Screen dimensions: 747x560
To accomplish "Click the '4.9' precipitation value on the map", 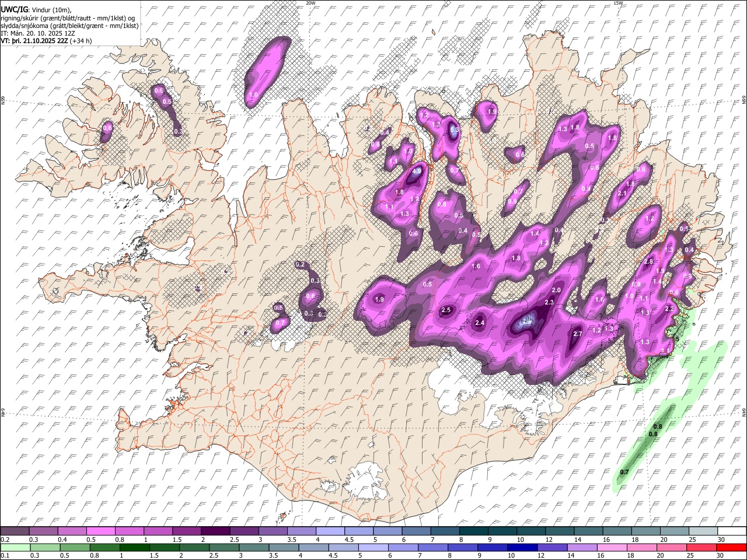I will point(417,171).
